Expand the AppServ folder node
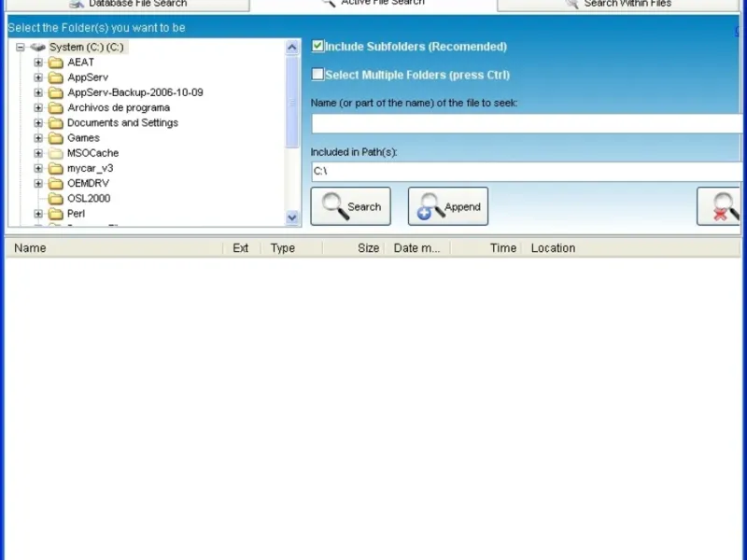 [x=38, y=77]
